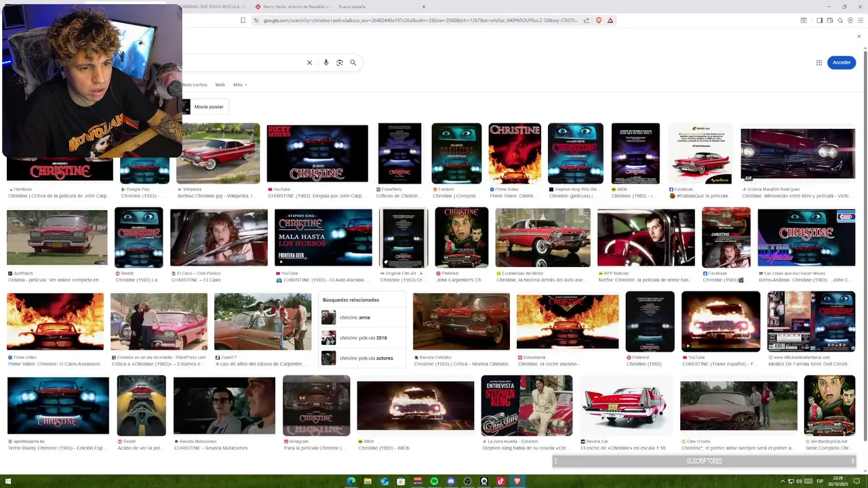Screen dimensions: 868x488
Task: Open related search christine pelicula actores
Action: click(362, 358)
